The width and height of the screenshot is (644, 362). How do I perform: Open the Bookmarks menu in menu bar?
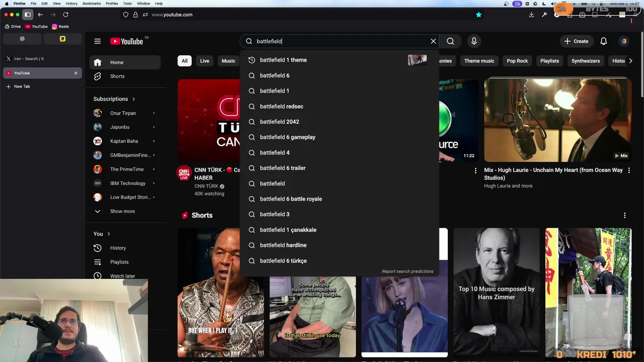coord(92,4)
